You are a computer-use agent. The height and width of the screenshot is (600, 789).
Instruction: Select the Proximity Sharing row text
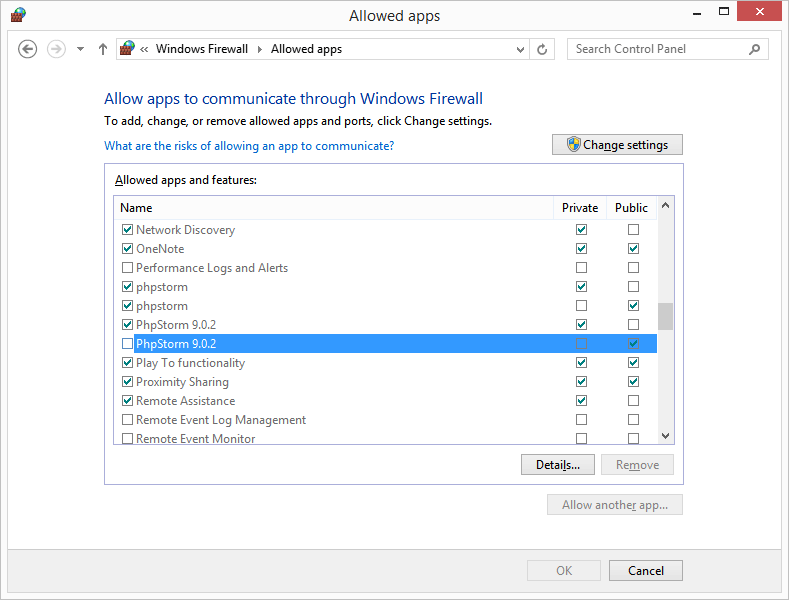pos(182,382)
